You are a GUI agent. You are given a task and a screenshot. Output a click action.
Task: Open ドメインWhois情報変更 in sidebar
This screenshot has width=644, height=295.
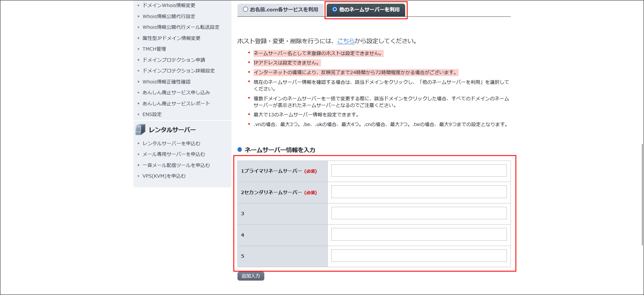point(169,5)
